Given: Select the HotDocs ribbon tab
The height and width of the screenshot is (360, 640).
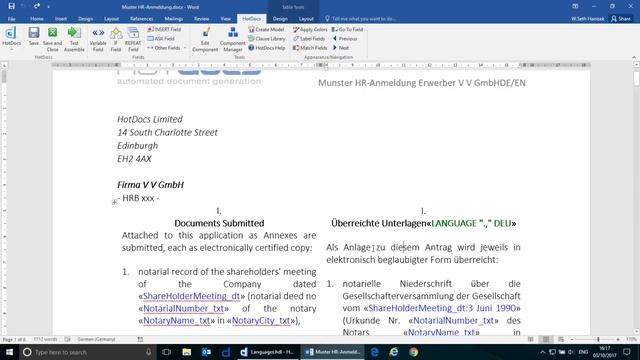Looking at the screenshot, I should (251, 19).
